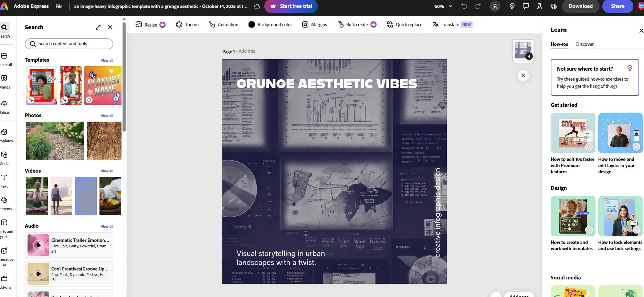Viewport: 644px width, 297px height.
Task: Close the Search panel
Action: [110, 27]
